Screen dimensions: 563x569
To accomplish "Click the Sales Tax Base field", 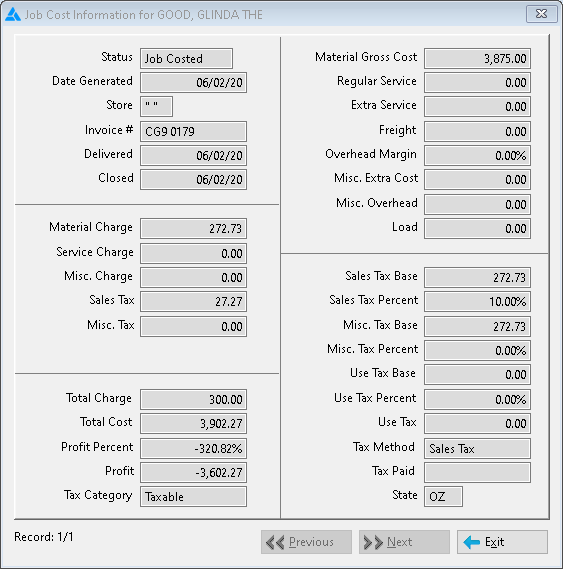I will pyautogui.click(x=477, y=277).
